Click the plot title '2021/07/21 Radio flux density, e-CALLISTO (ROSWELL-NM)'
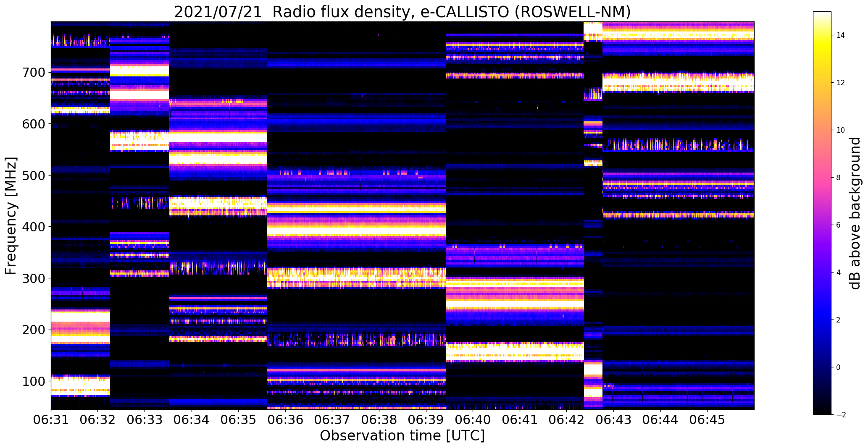 pos(402,12)
